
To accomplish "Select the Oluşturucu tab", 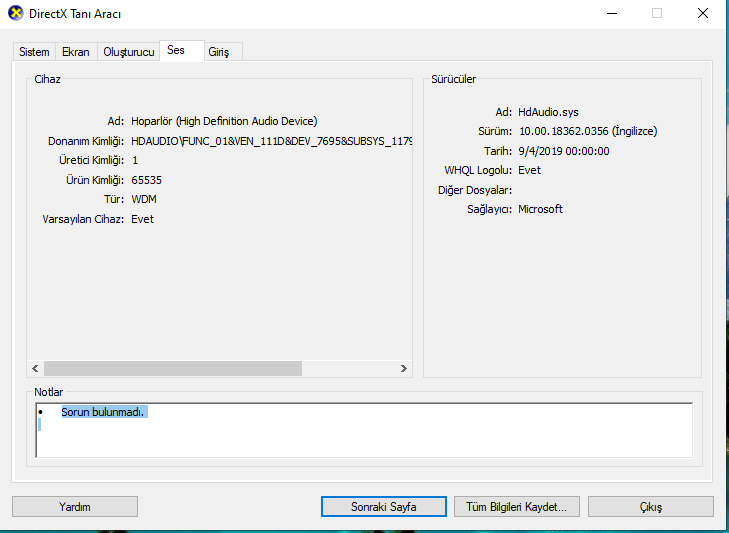I will point(128,52).
